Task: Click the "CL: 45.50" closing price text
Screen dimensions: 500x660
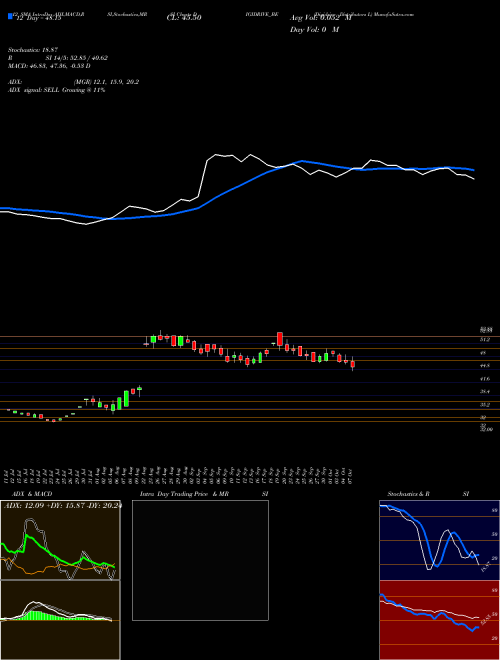Action: [184, 18]
